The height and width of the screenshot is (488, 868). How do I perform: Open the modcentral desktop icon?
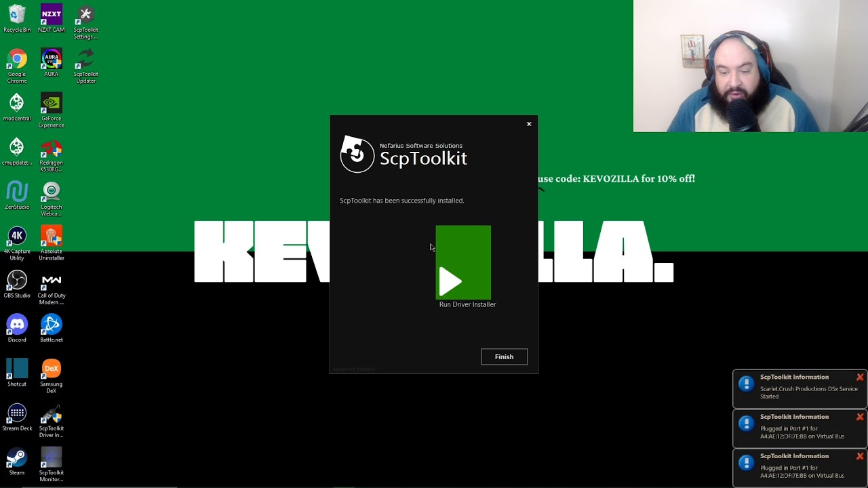click(x=17, y=107)
